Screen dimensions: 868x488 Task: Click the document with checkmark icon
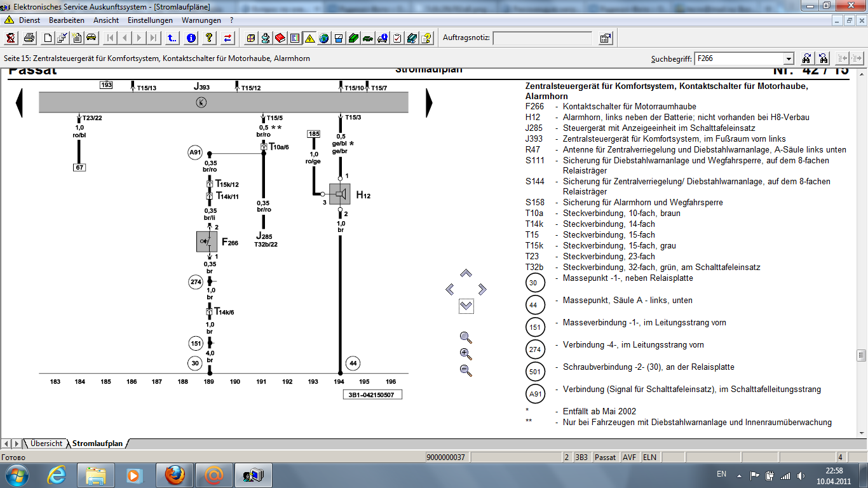point(62,38)
